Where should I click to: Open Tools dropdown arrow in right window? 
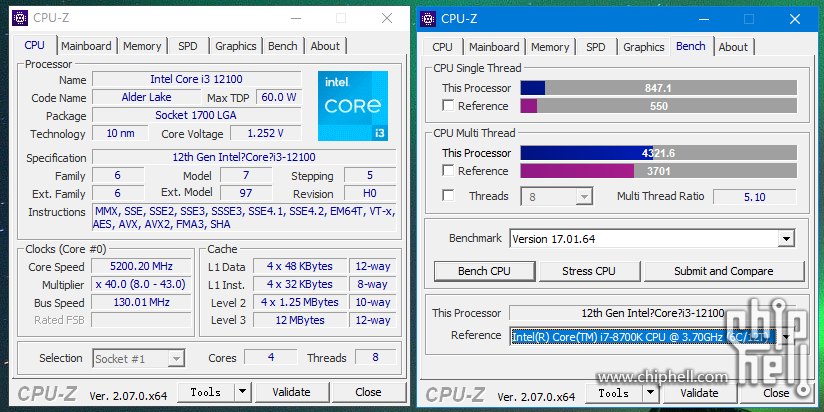click(x=650, y=393)
